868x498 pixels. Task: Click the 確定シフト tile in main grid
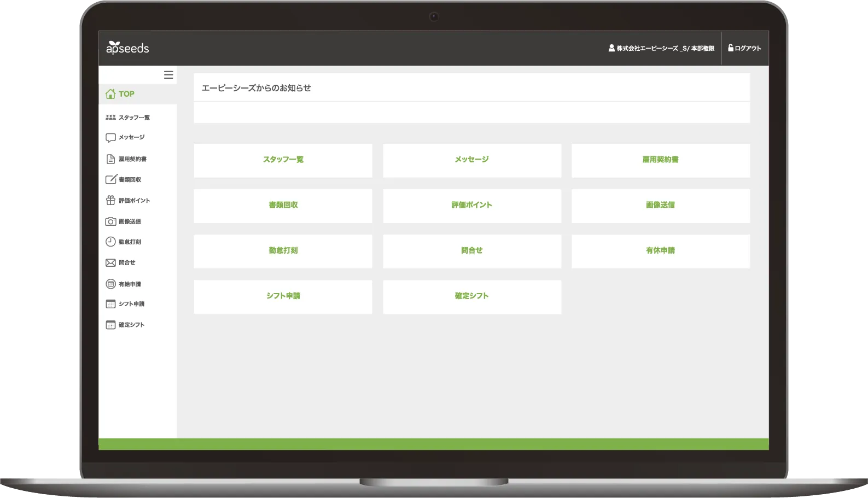[471, 296]
